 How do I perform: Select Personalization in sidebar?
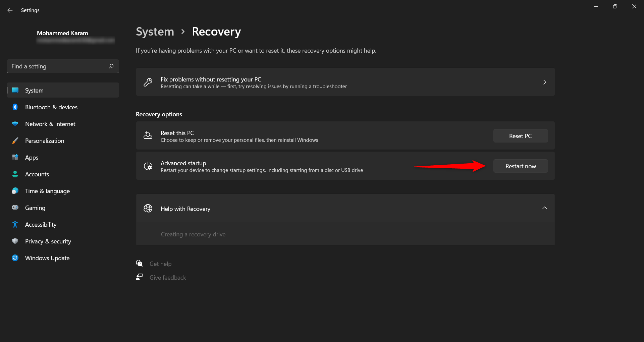pyautogui.click(x=63, y=140)
